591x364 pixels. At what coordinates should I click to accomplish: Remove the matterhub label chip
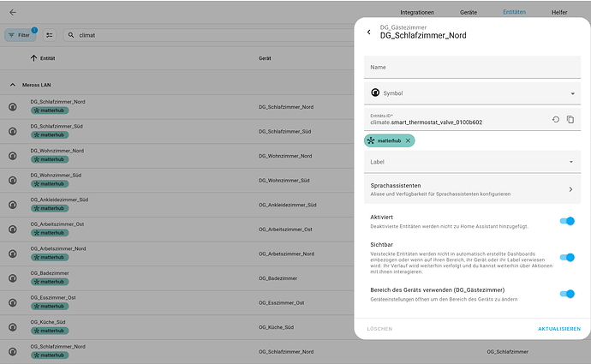pyautogui.click(x=409, y=140)
